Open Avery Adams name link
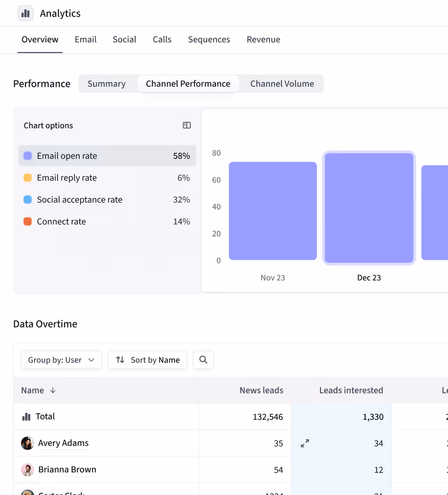Viewport: 448px width, 495px height. coord(63,443)
